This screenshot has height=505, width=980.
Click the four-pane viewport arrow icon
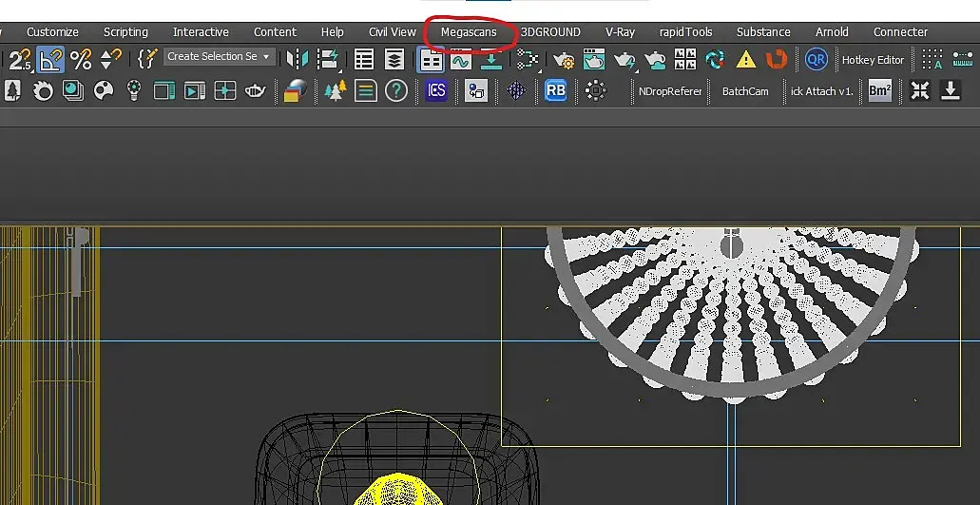coord(224,91)
